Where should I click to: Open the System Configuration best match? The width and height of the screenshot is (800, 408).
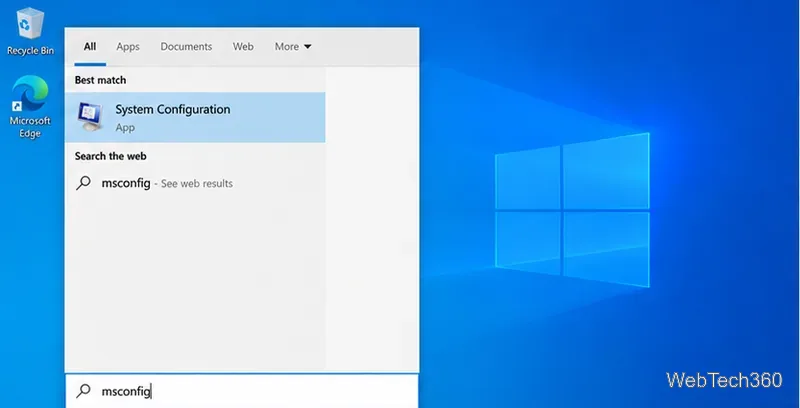[195, 117]
